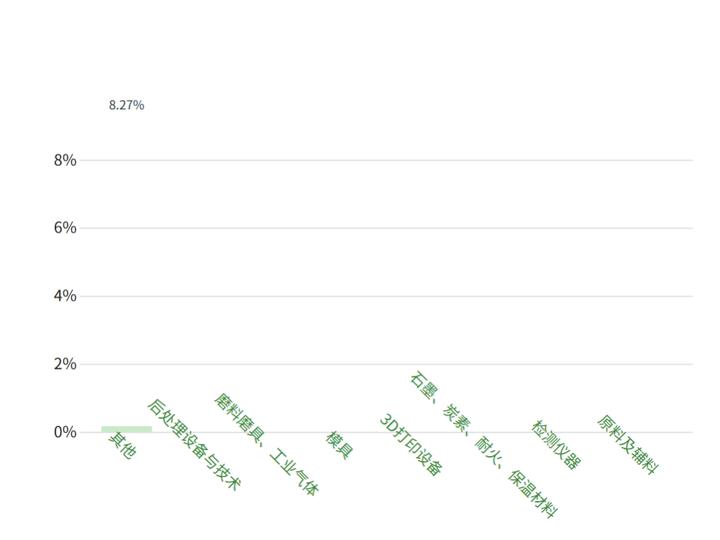
Task: Click the 6% horizontal gridline
Action: coord(400,228)
